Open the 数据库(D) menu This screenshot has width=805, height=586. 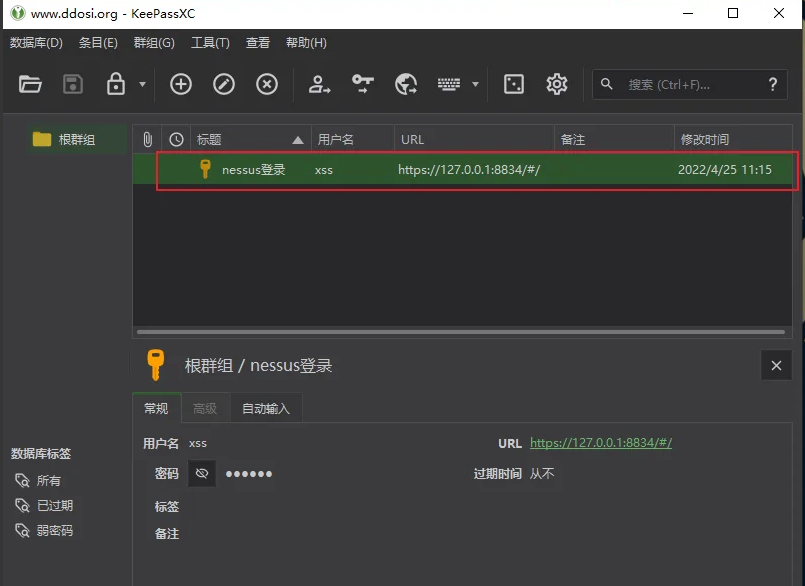(36, 43)
